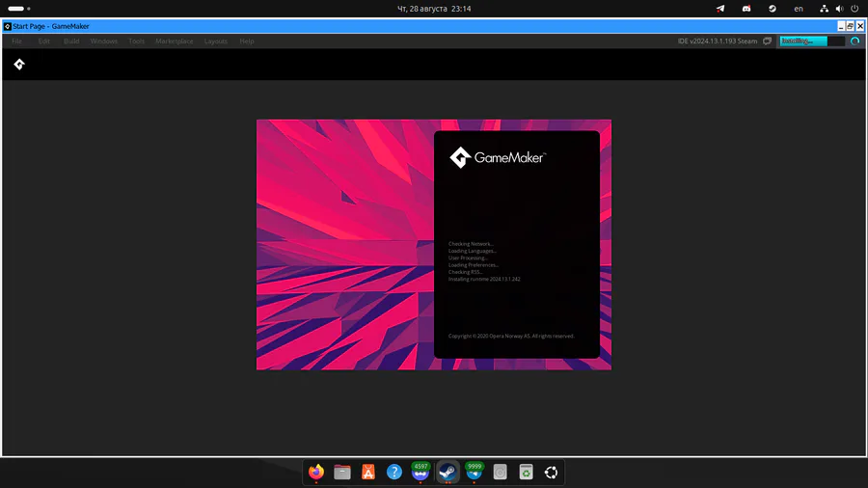Viewport: 868px width, 488px height.
Task: Open Files manager from the dock
Action: pyautogui.click(x=342, y=472)
